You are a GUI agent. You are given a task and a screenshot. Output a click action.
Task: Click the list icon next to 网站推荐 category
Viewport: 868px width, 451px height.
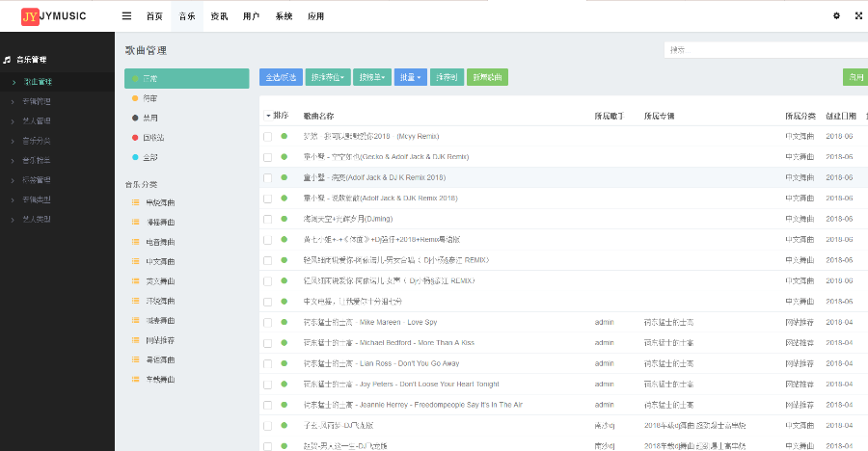[x=135, y=340]
